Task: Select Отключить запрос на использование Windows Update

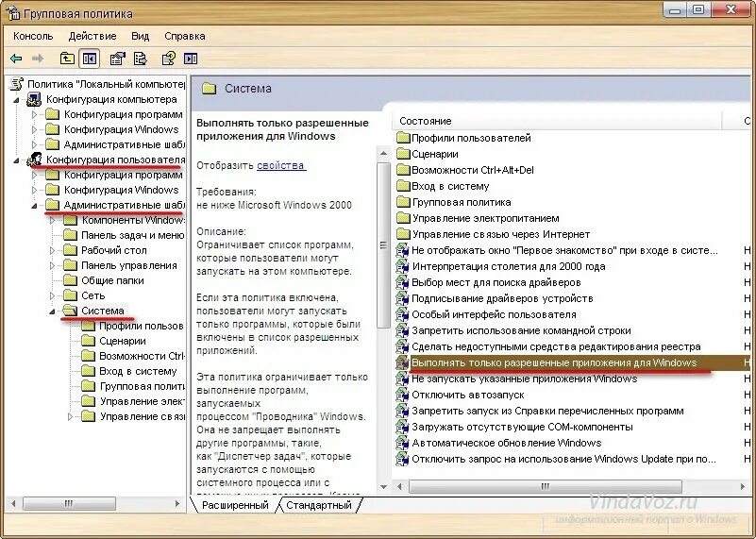Action: click(x=563, y=459)
